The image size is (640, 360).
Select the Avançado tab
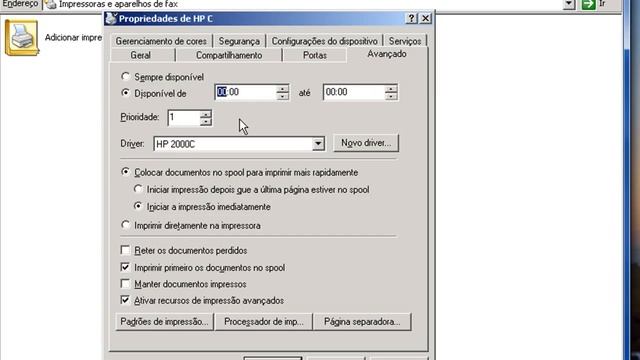[387, 54]
